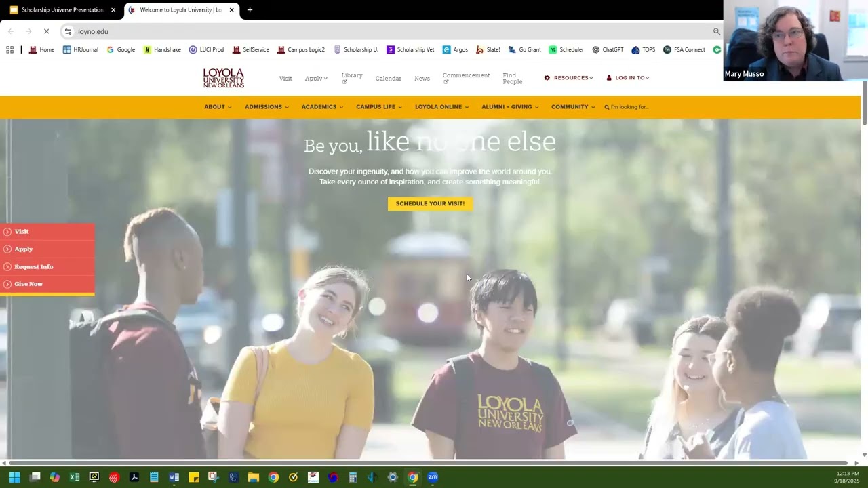Viewport: 868px width, 488px height.
Task: Open a new browser tab
Action: (x=250, y=10)
